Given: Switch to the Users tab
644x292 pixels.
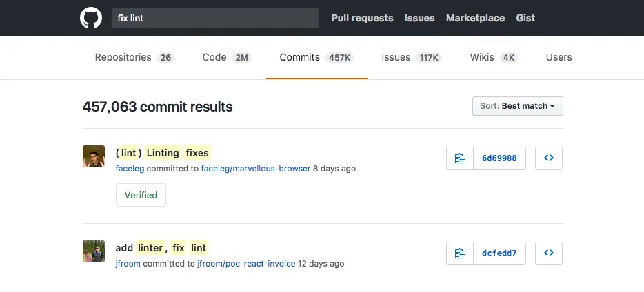Looking at the screenshot, I should (559, 57).
